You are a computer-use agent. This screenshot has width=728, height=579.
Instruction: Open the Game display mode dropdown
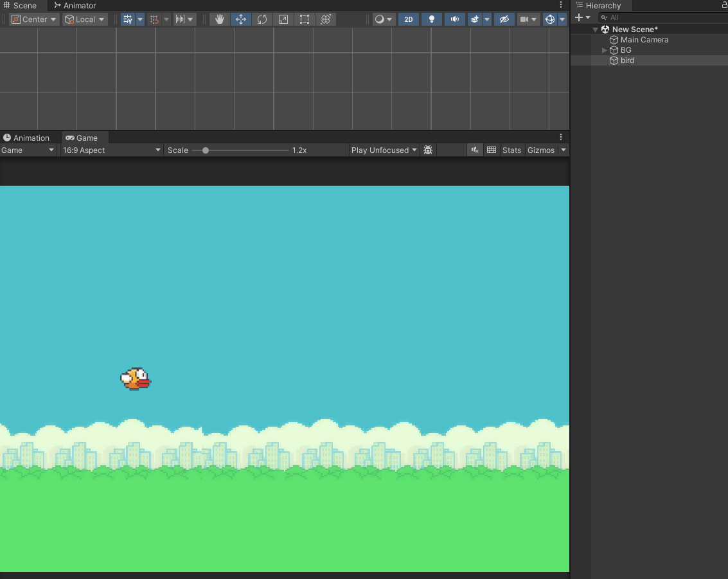tap(28, 150)
